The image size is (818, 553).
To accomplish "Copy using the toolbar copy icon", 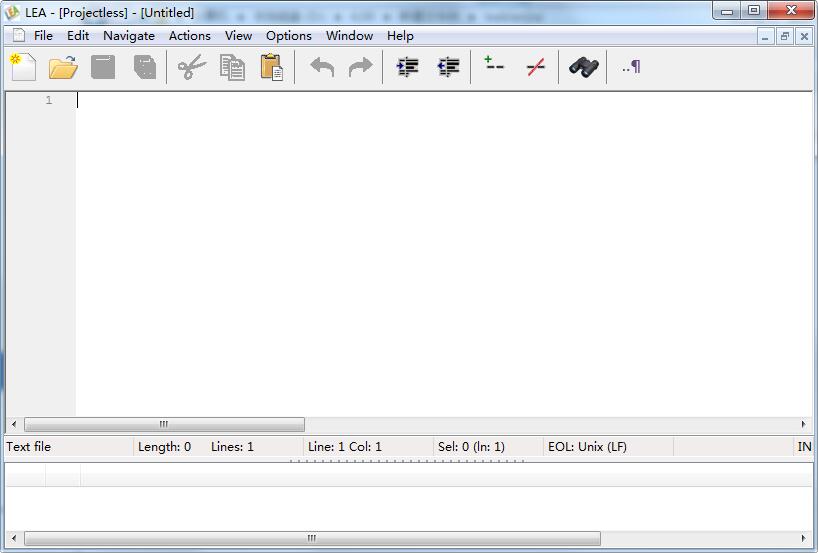I will 232,67.
